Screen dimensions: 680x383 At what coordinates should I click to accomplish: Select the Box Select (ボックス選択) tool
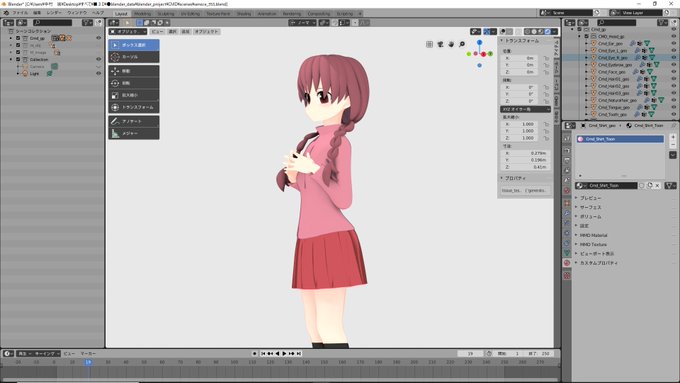pyautogui.click(x=134, y=45)
